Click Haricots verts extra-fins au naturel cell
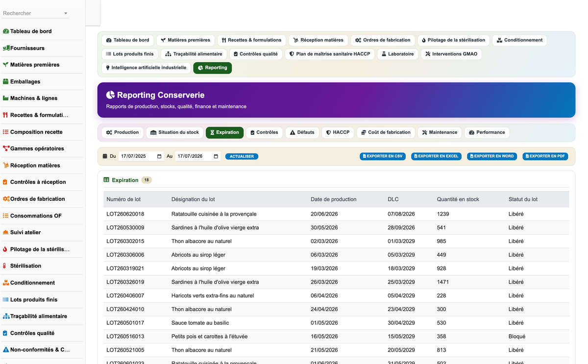Screen dimensions: 588x364 (x=213, y=296)
